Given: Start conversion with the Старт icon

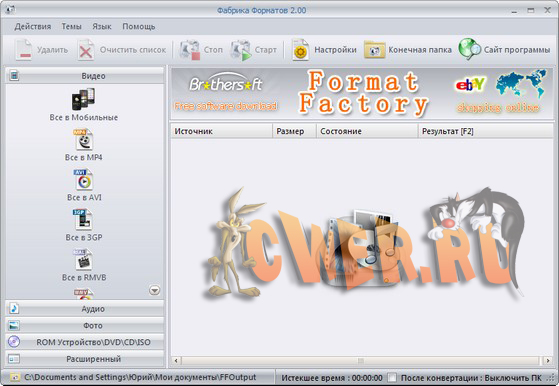Looking at the screenshot, I should click(241, 50).
